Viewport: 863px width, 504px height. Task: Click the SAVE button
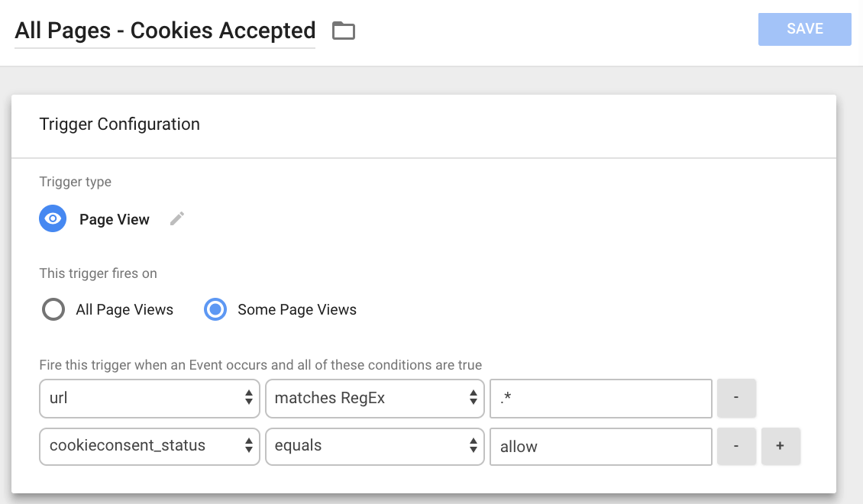click(805, 29)
